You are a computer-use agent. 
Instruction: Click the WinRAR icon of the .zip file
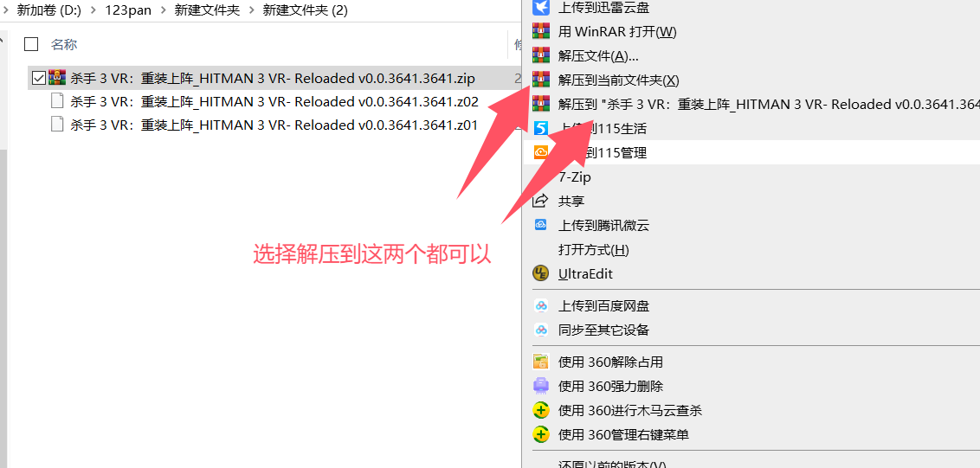coord(57,78)
